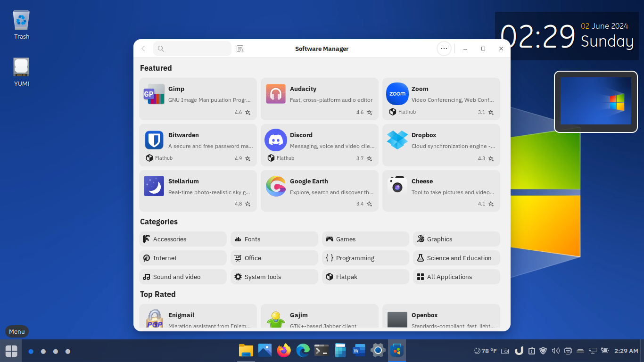Switch to the fourth workspace dot
The image size is (644, 362).
pos(68,351)
